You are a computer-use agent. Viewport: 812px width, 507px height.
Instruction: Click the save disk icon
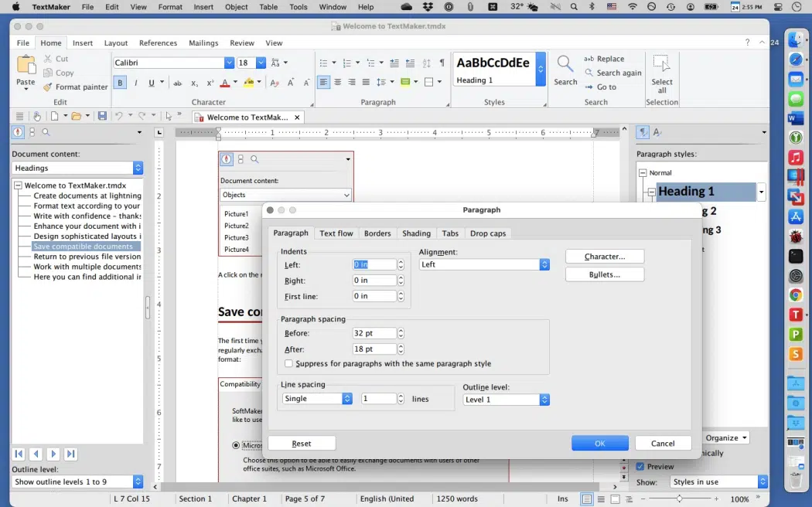(102, 116)
